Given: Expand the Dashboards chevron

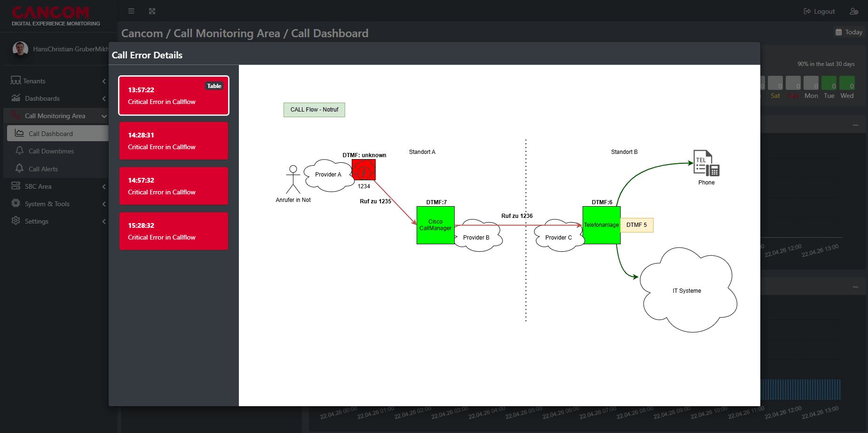Looking at the screenshot, I should pyautogui.click(x=104, y=98).
